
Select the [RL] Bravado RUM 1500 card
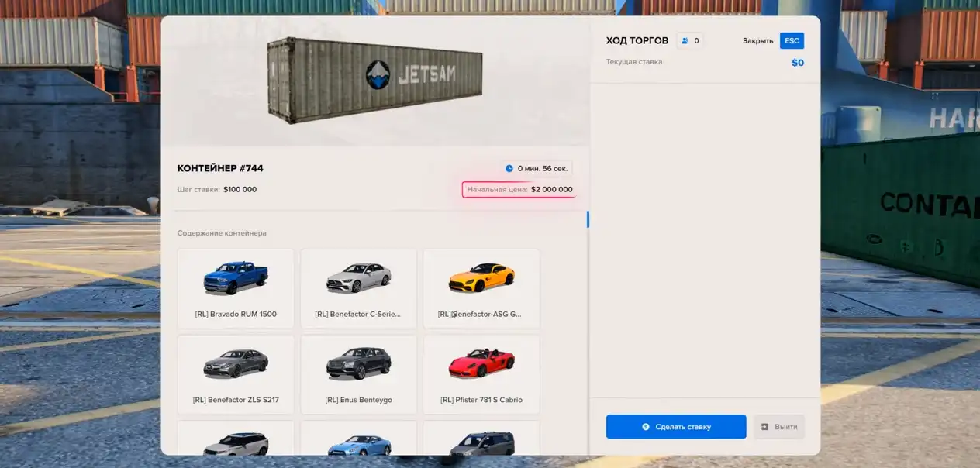(236, 288)
